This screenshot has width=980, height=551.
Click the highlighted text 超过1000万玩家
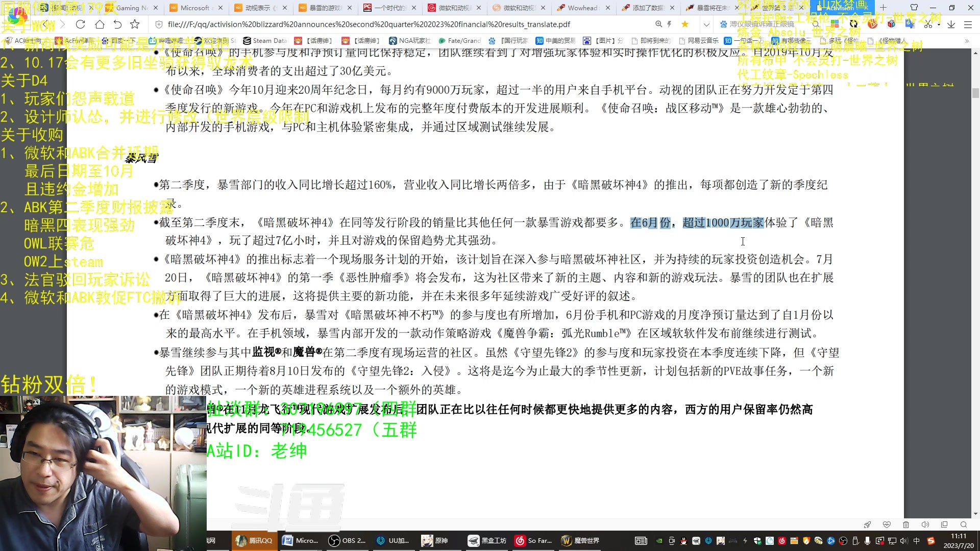click(x=723, y=222)
